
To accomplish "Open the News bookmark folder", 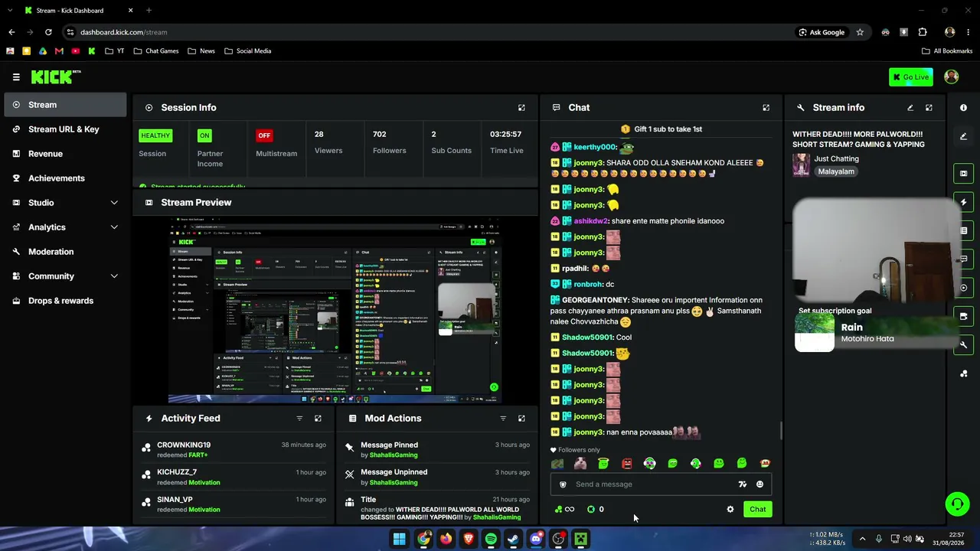I will coord(201,51).
